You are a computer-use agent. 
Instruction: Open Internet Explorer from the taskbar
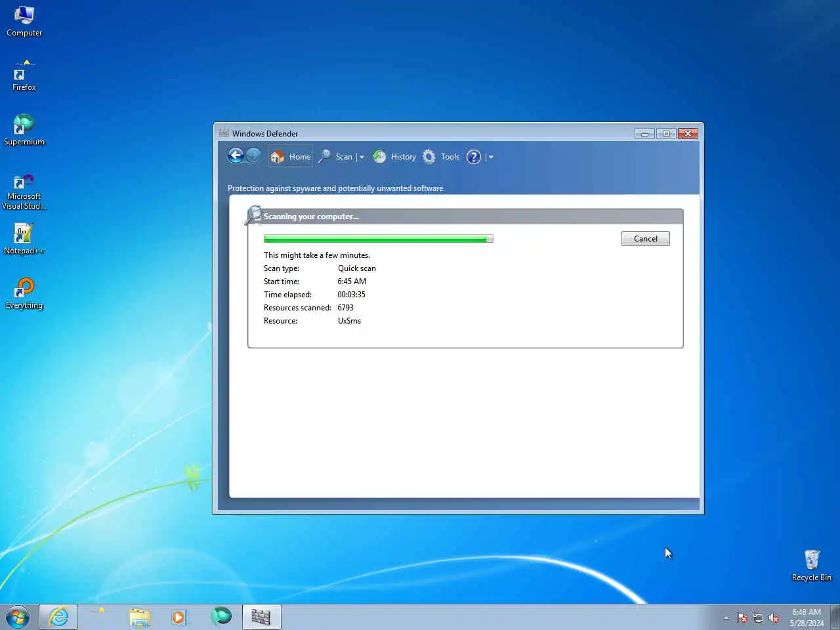click(x=58, y=617)
